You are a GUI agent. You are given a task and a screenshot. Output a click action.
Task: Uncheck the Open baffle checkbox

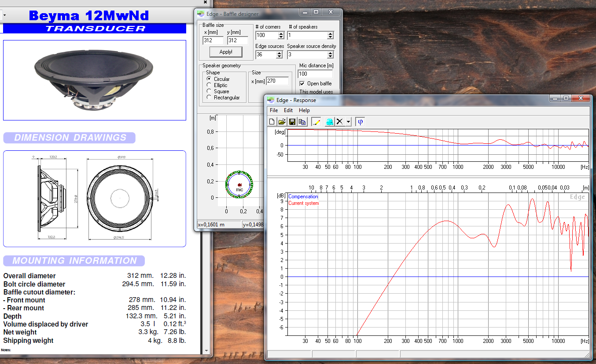[302, 84]
